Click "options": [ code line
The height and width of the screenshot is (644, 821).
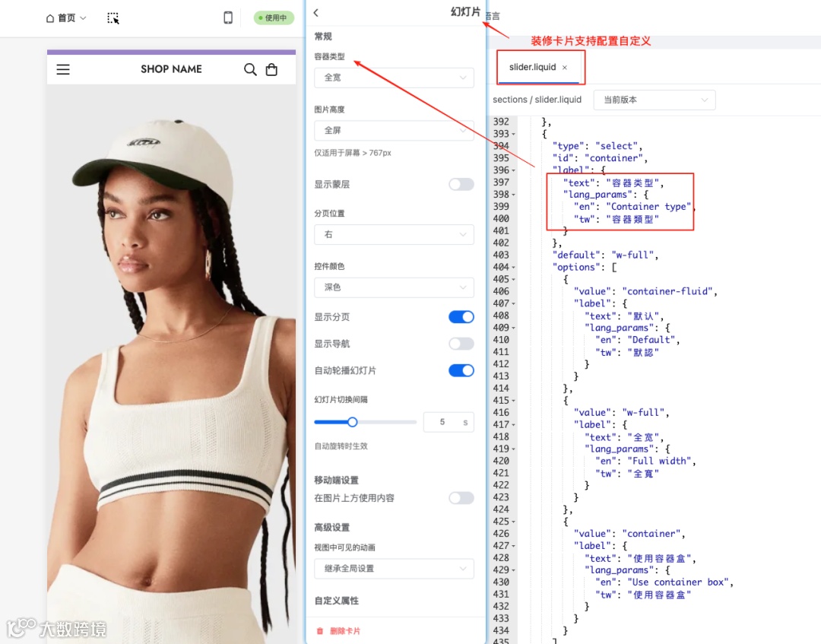click(585, 267)
